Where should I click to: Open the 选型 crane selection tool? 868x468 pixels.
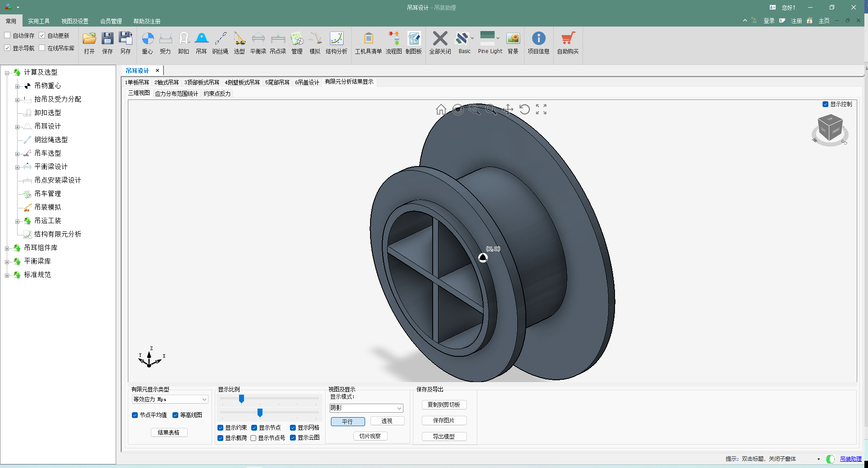(239, 43)
